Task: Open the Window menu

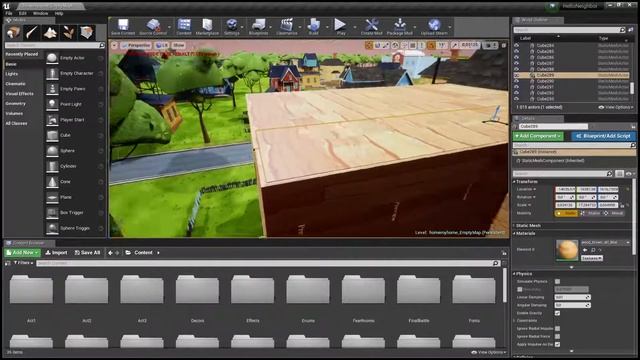Action: pyautogui.click(x=40, y=13)
